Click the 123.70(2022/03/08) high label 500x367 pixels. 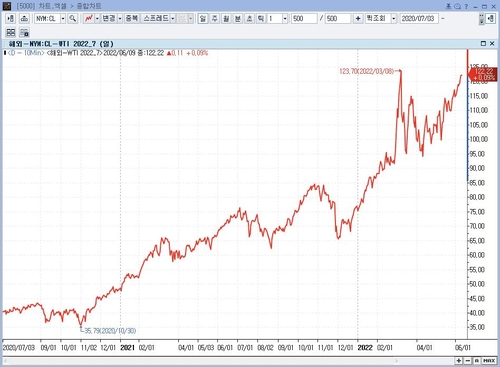[366, 71]
